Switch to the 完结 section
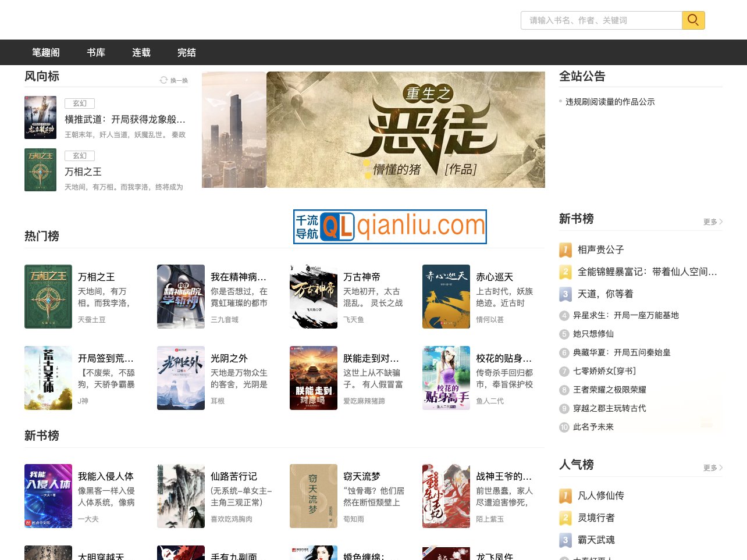This screenshot has height=560, width=747. pyautogui.click(x=187, y=52)
